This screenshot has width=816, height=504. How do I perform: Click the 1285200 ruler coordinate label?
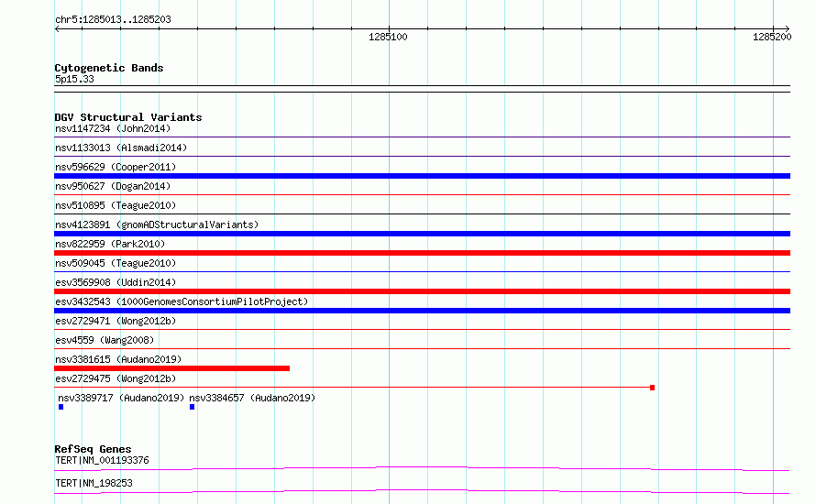[x=772, y=37]
